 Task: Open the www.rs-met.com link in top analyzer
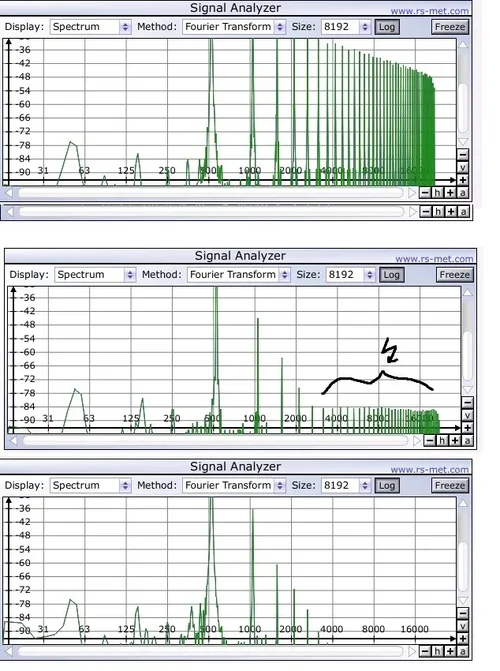pyautogui.click(x=429, y=11)
